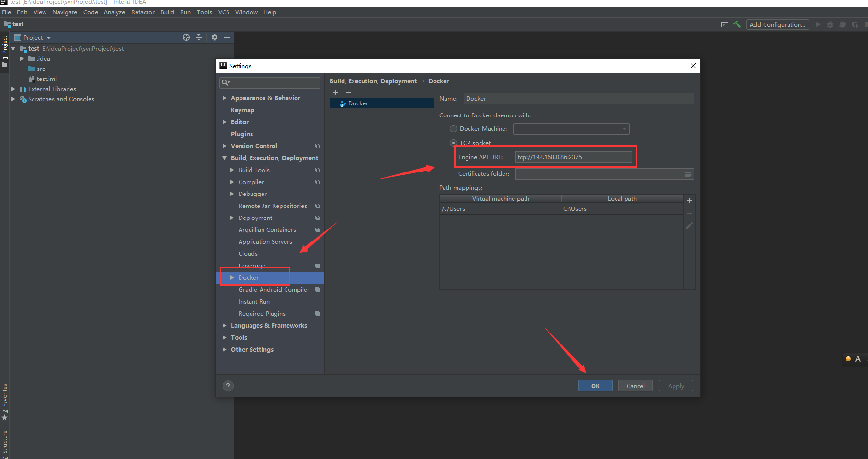This screenshot has height=459, width=868.
Task: Expand the Debugger subsection
Action: pyautogui.click(x=232, y=194)
